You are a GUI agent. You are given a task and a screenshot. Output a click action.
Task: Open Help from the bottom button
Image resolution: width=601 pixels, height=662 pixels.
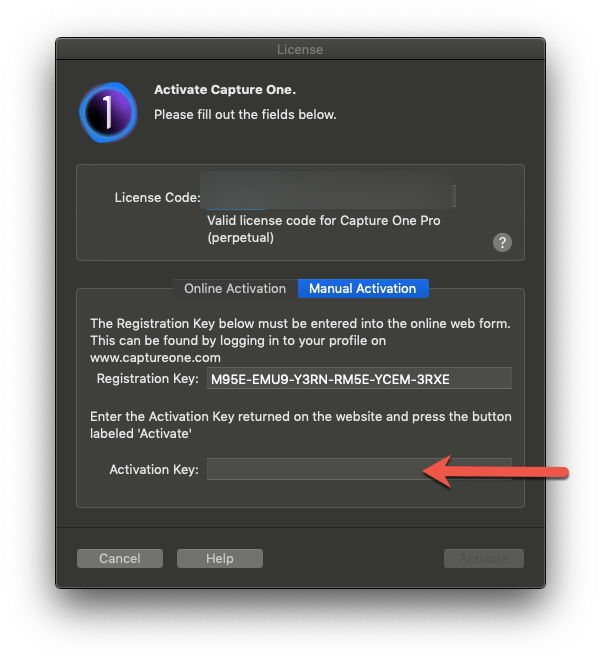pyautogui.click(x=220, y=558)
